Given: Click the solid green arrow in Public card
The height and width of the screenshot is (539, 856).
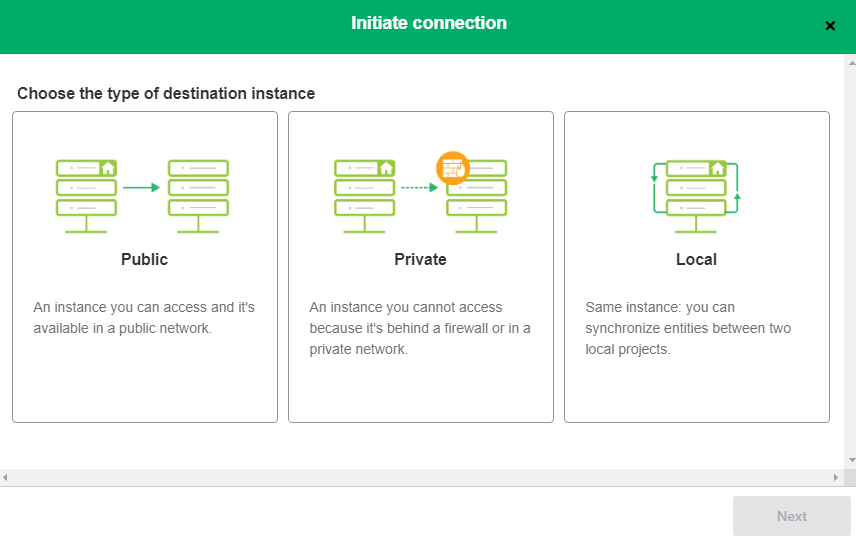Looking at the screenshot, I should tap(141, 187).
